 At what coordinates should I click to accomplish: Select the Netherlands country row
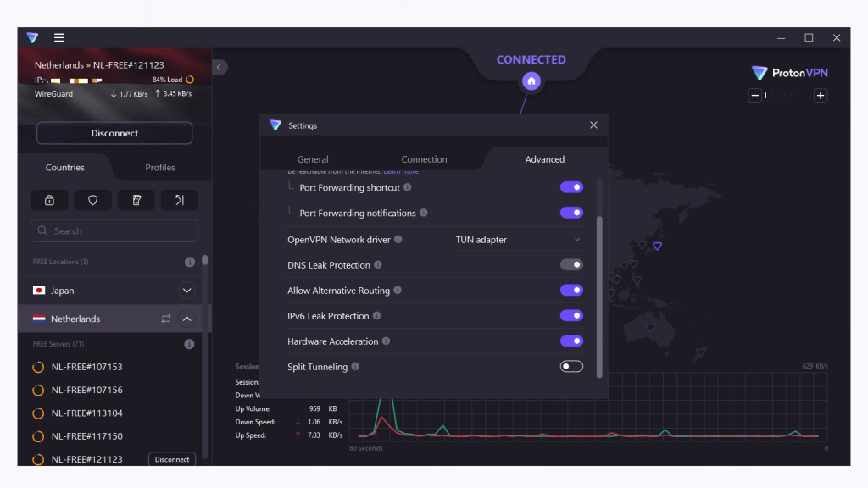pyautogui.click(x=114, y=319)
